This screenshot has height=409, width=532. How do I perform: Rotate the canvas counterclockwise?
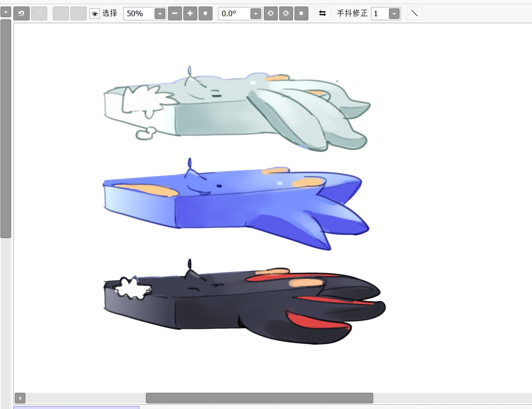(271, 13)
